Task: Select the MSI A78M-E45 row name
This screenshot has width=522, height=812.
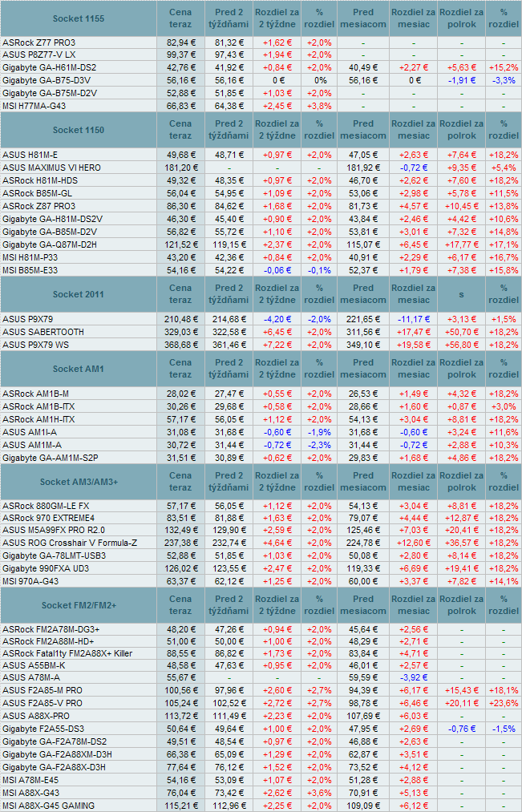Action: coord(32,779)
